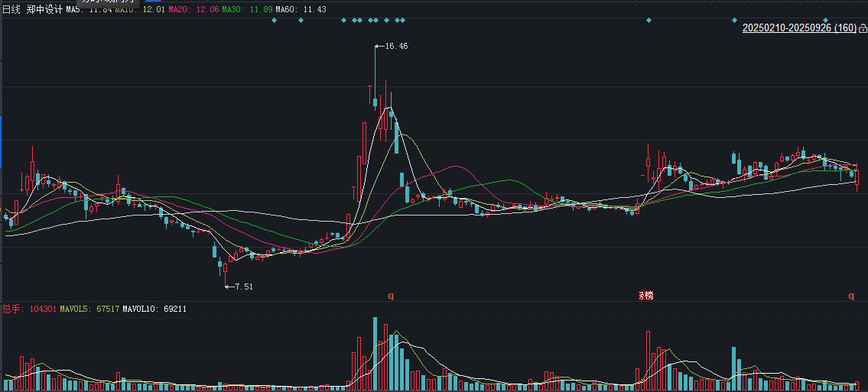This screenshot has width=868, height=392.
Task: Click the 7.51 low price label
Action: pyautogui.click(x=243, y=287)
